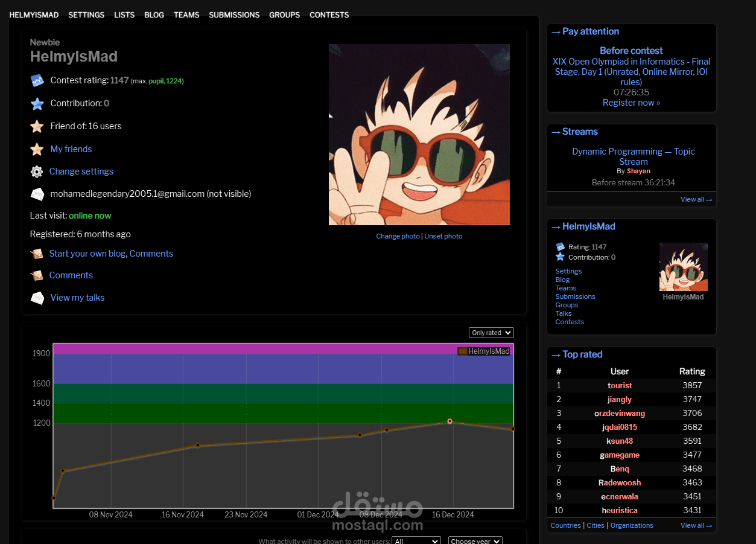Click Organizations link under Top rated
The width and height of the screenshot is (756, 544).
pyautogui.click(x=632, y=525)
